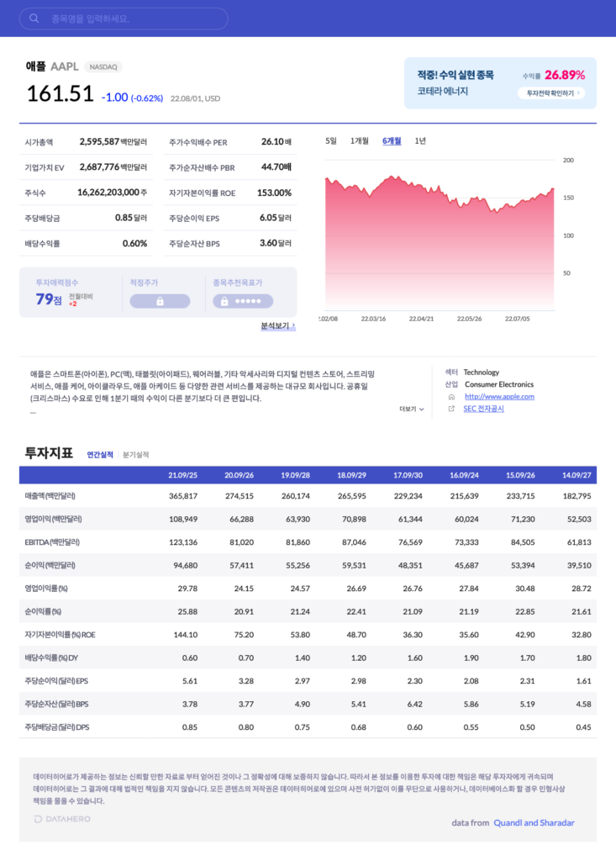Image resolution: width=616 pixels, height=861 pixels.
Task: Click the 영업이익 cell 108,949
Action: [x=183, y=519]
